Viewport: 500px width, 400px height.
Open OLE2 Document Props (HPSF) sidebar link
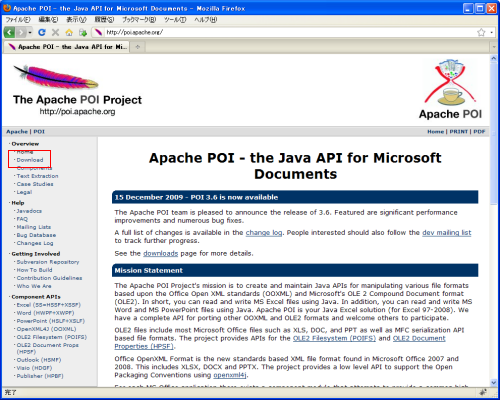(x=48, y=348)
